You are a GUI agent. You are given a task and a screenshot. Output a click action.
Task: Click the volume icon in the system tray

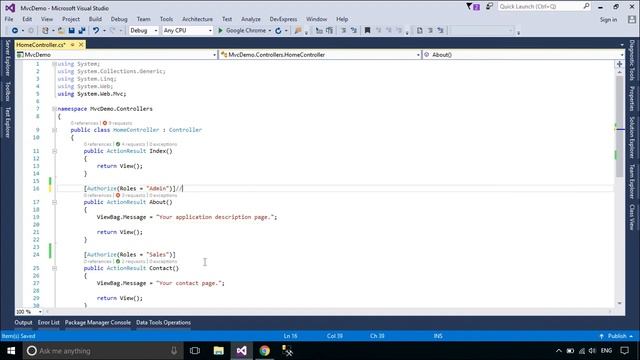pyautogui.click(x=592, y=351)
